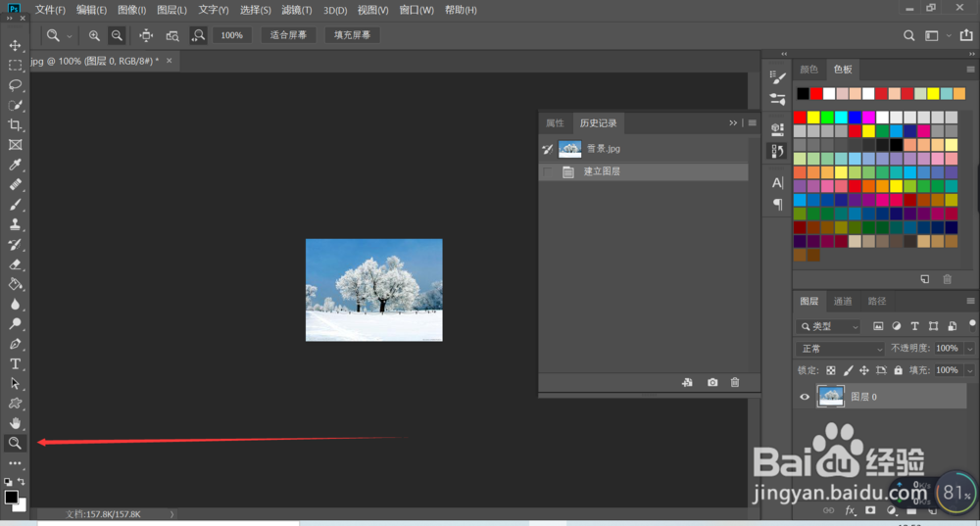Select the Zoom tool in toolbox
This screenshot has height=526, width=980.
(x=15, y=444)
